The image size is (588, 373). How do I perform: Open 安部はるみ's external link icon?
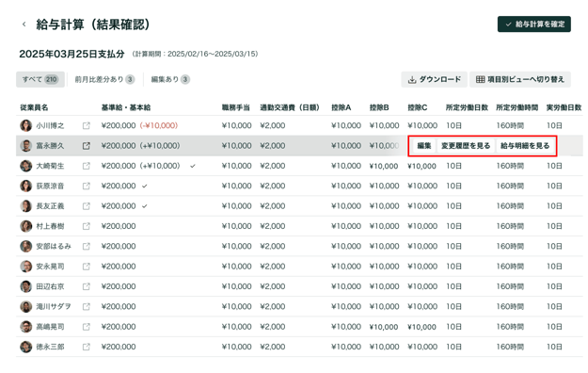point(87,247)
